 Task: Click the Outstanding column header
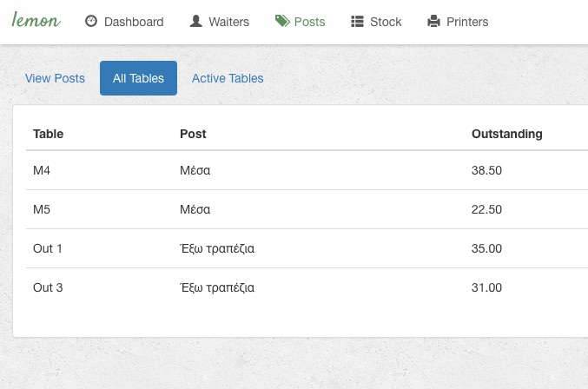click(506, 134)
